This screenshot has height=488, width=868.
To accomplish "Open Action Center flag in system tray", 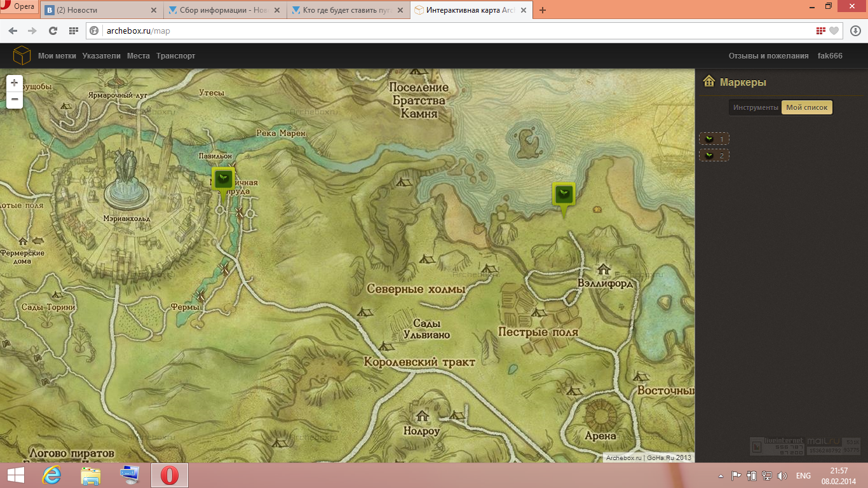I will pyautogui.click(x=736, y=476).
